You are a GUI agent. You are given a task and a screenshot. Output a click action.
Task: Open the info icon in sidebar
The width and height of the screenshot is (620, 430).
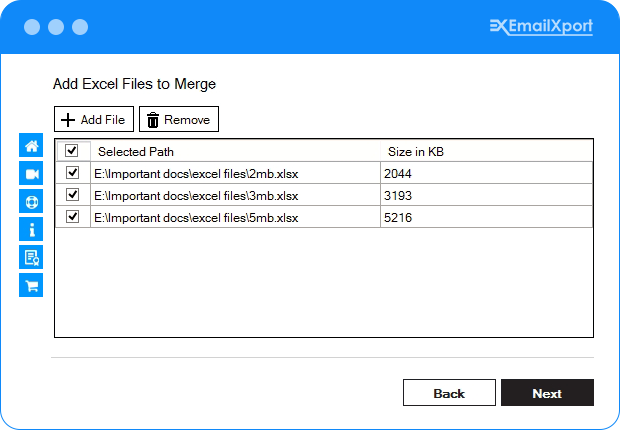pyautogui.click(x=31, y=229)
